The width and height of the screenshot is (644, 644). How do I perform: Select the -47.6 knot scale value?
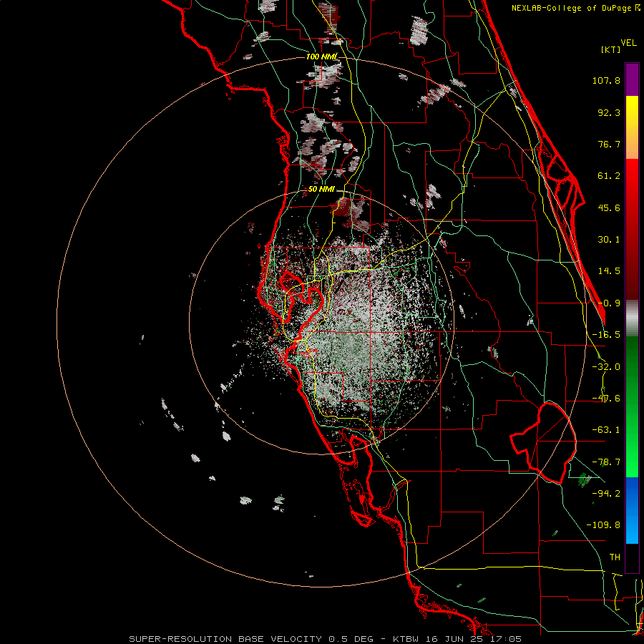pos(606,399)
